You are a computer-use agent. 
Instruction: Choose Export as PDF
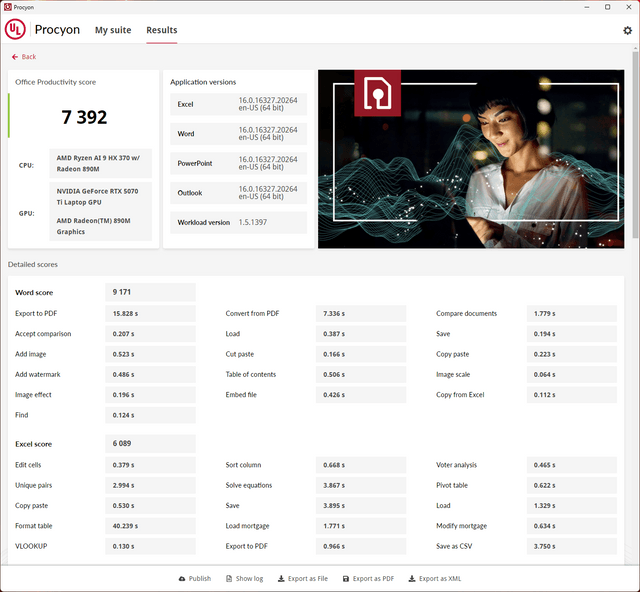pos(369,579)
